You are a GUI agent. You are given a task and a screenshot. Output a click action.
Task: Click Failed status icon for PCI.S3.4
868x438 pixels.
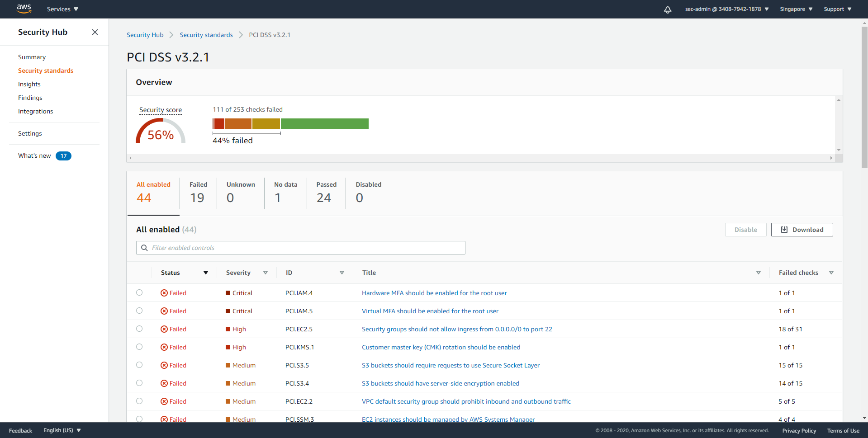click(164, 383)
